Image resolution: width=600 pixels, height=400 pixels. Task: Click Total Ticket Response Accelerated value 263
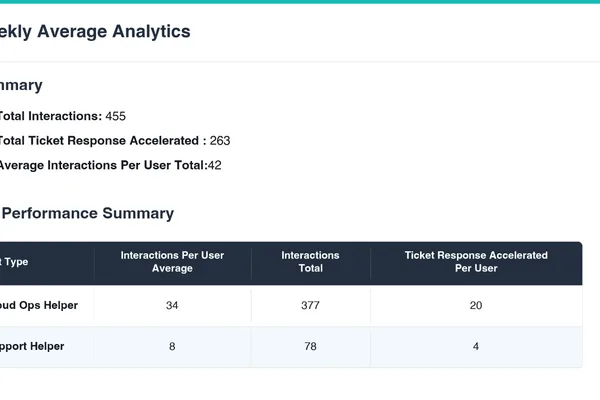(220, 140)
